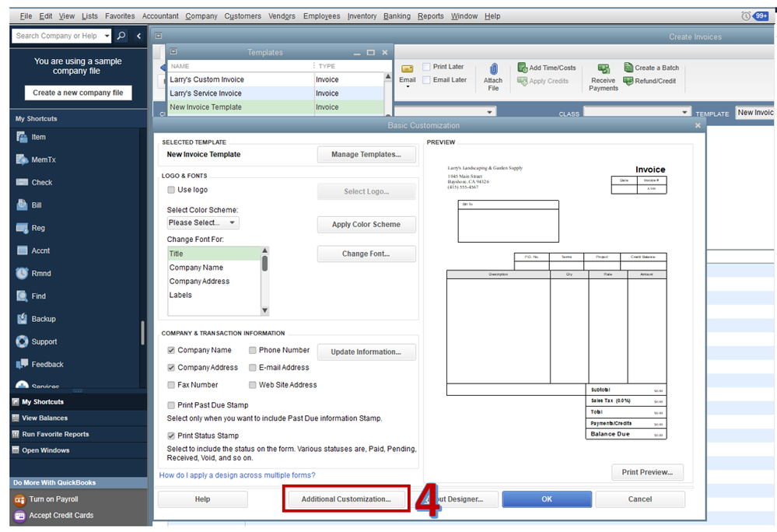Open 'How do I apply a design' link
777x532 pixels.
click(237, 475)
